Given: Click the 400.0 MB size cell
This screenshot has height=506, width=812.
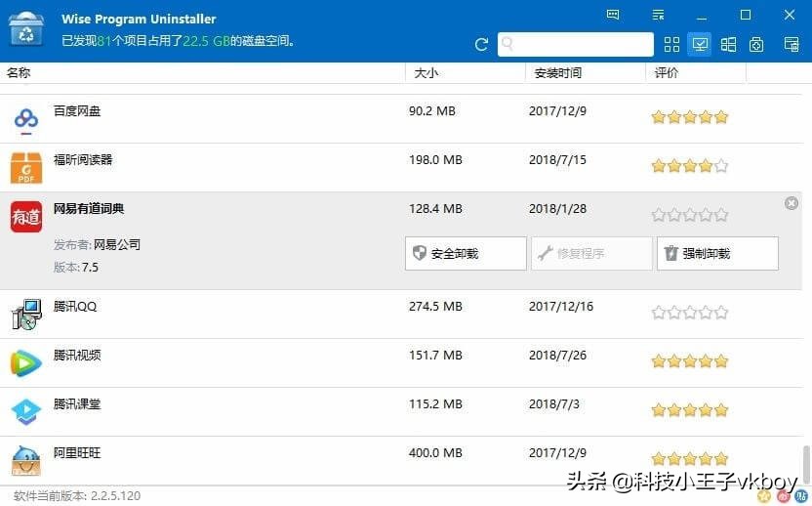Looking at the screenshot, I should (x=435, y=452).
